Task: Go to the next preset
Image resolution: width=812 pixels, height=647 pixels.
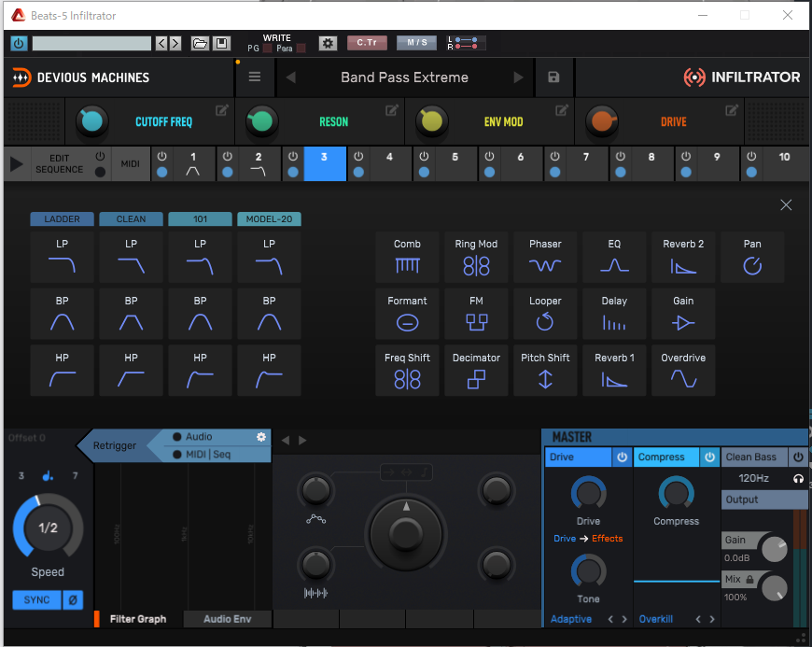Action: pos(518,77)
